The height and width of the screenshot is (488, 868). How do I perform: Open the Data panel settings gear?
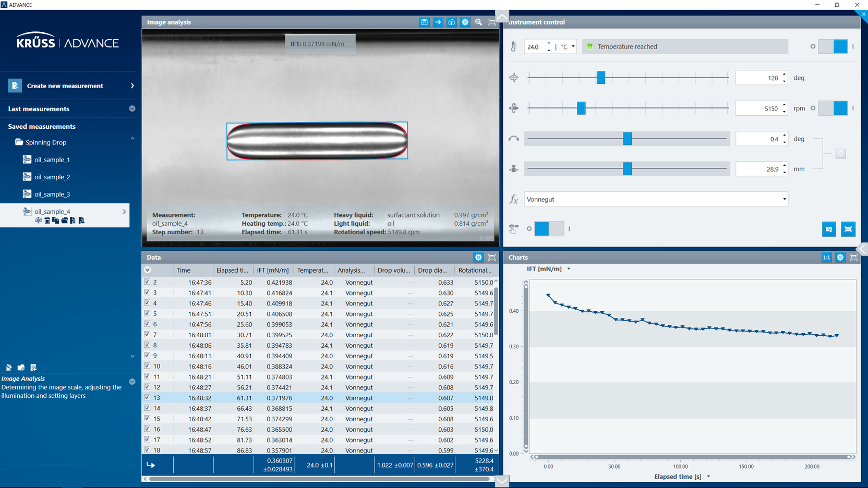coord(478,257)
